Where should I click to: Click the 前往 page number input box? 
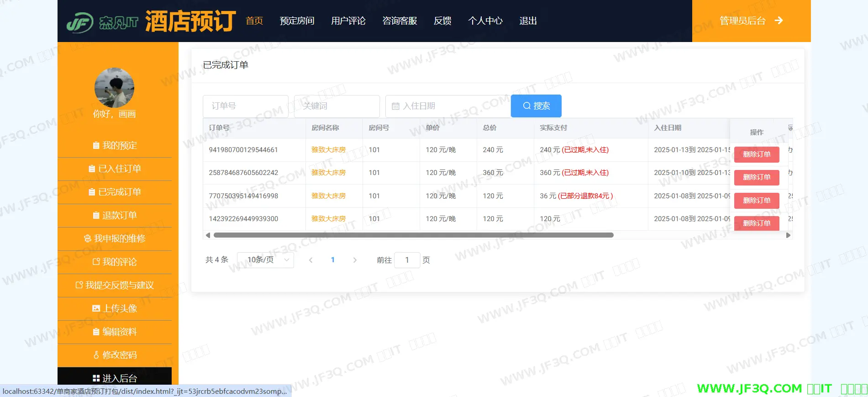point(407,260)
